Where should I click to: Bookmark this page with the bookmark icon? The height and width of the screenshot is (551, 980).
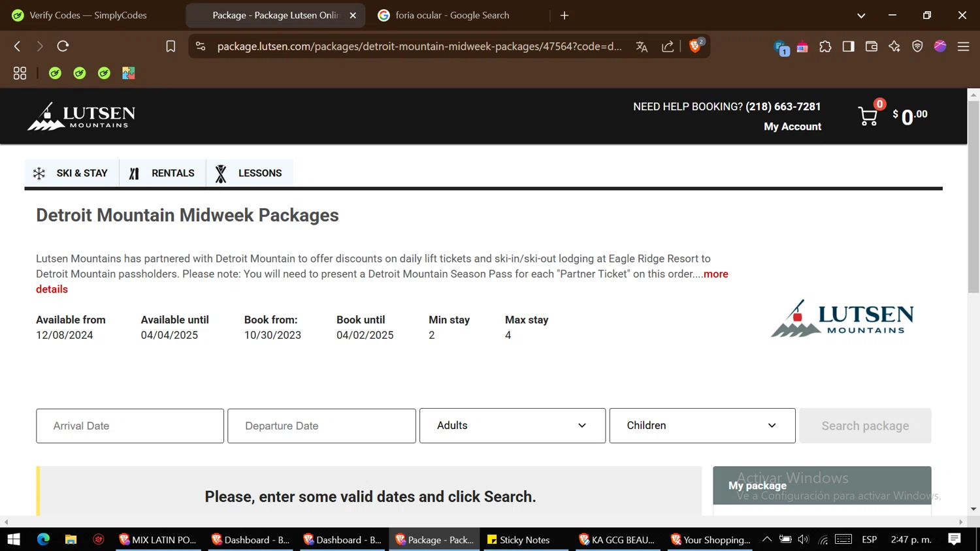click(x=171, y=46)
